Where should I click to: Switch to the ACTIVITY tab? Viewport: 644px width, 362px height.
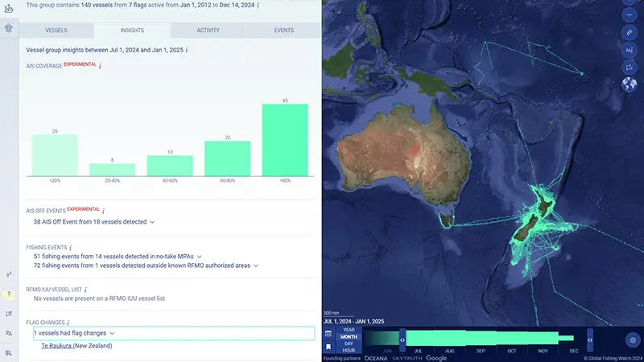[208, 31]
